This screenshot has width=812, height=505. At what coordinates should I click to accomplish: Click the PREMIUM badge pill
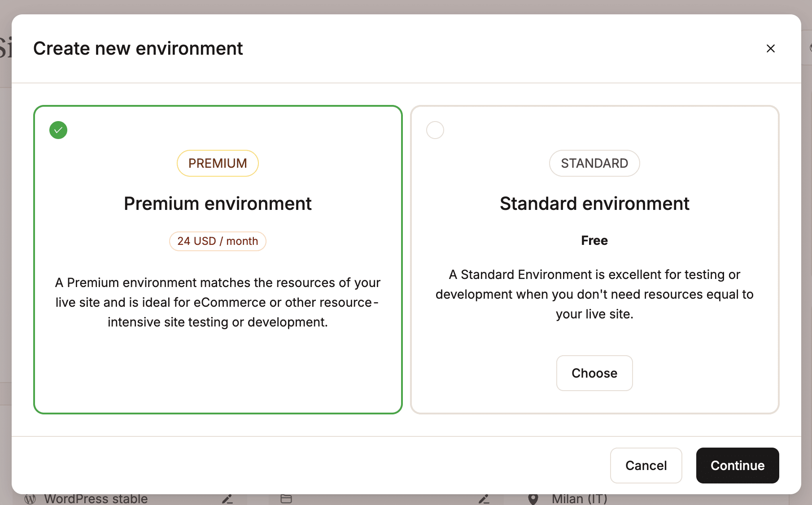[x=218, y=163]
